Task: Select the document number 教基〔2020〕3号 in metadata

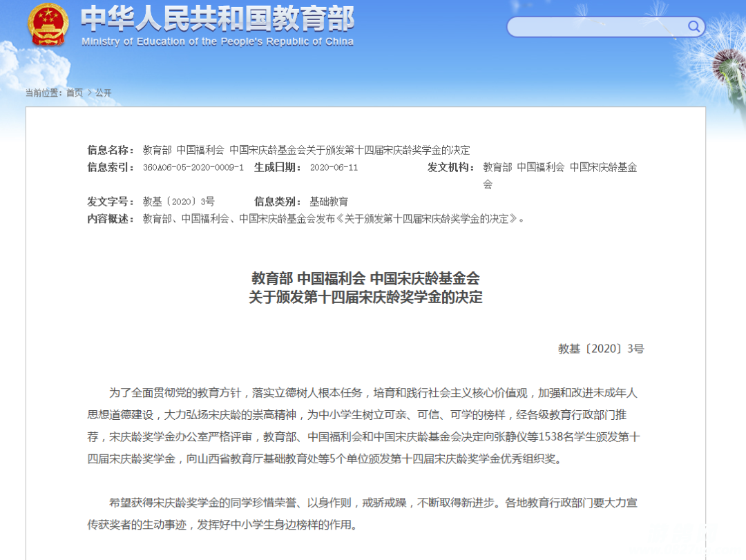Action: coord(178,202)
